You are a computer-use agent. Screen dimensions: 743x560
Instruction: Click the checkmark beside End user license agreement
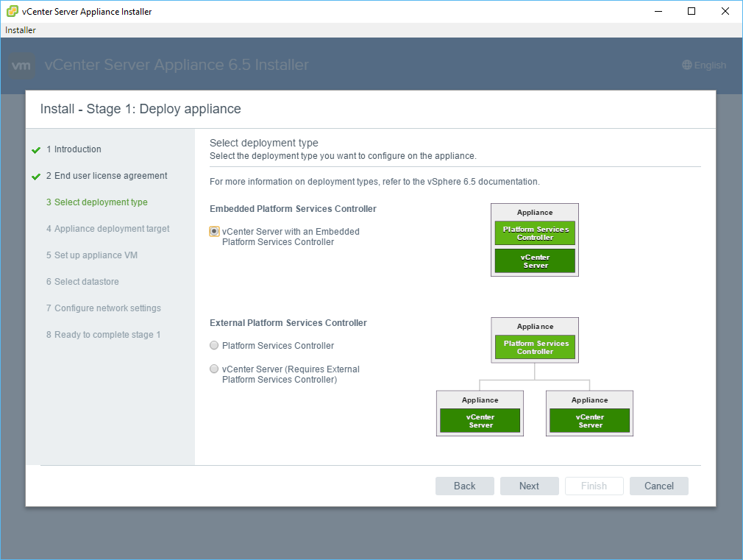(x=36, y=177)
